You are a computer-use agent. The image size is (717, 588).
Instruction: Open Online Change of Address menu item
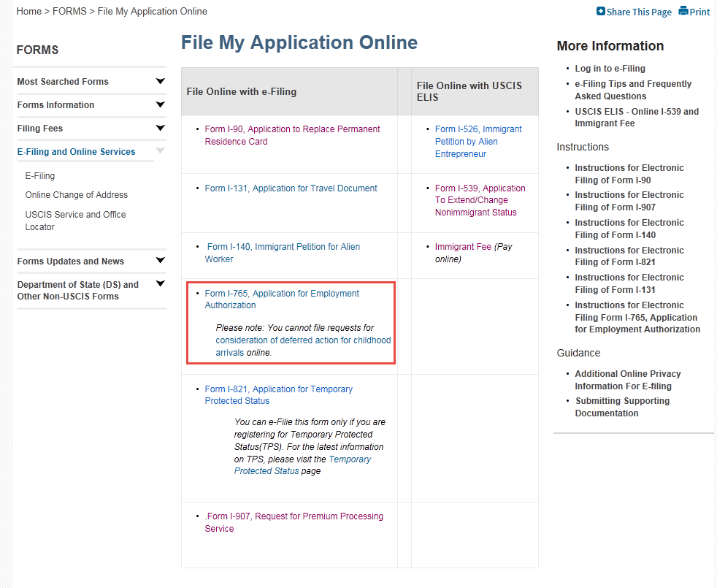pos(77,195)
